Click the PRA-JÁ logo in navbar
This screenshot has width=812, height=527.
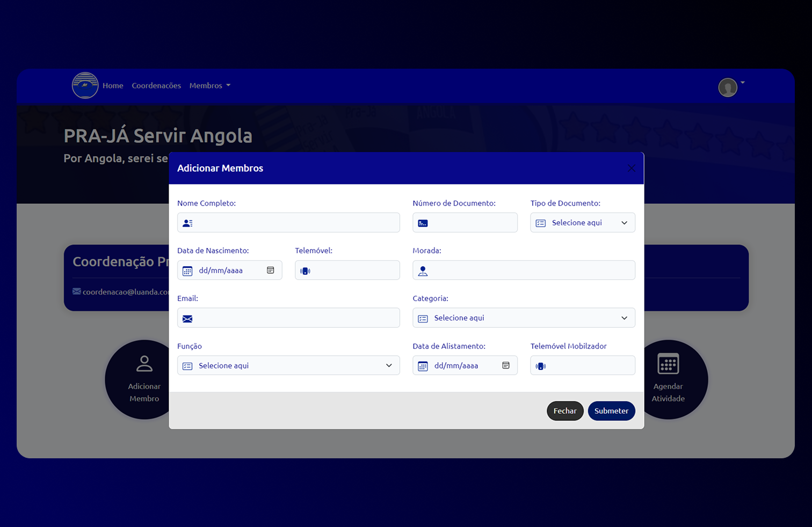pos(85,85)
